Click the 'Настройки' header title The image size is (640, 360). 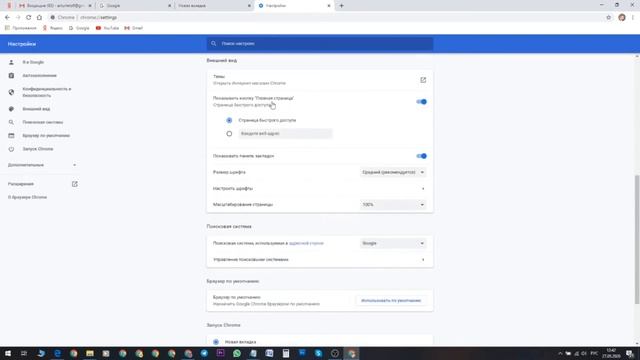[22, 44]
